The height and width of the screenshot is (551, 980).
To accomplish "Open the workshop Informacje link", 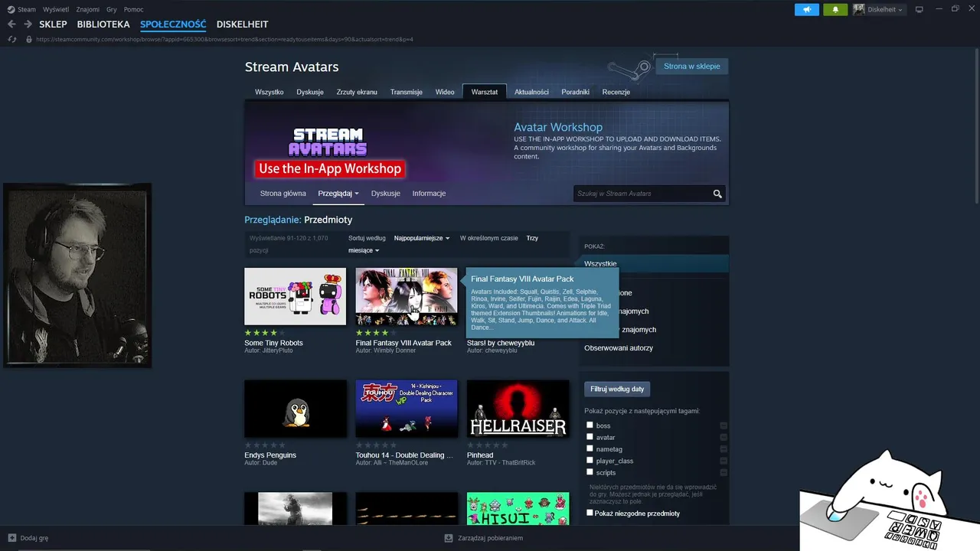I will coord(429,194).
